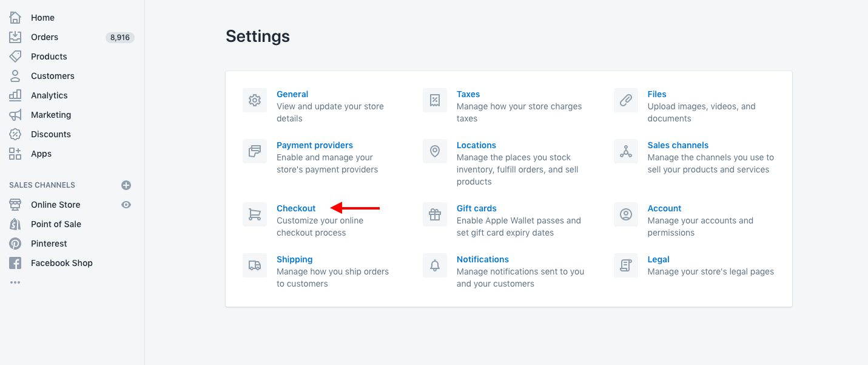Image resolution: width=868 pixels, height=365 pixels.
Task: Click the Gift cards present icon
Action: pyautogui.click(x=435, y=214)
